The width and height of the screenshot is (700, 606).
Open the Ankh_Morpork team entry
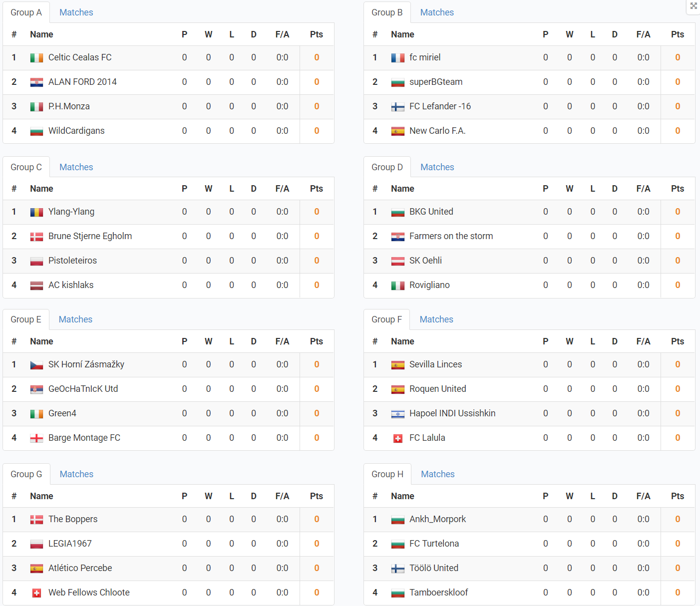click(x=437, y=519)
